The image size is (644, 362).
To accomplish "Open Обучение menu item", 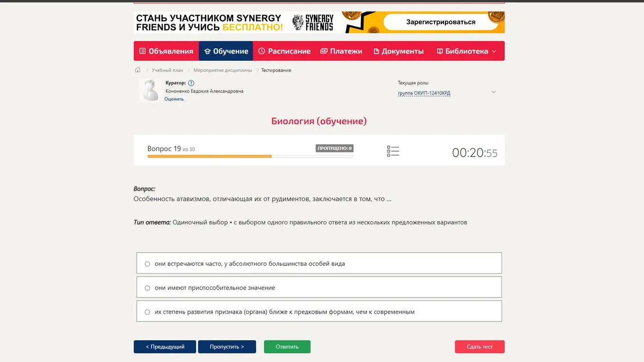I will 226,51.
